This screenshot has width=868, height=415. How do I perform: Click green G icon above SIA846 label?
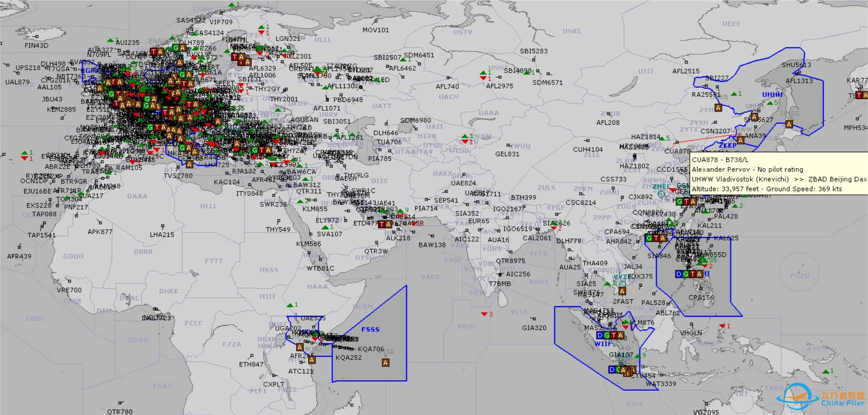(x=648, y=238)
